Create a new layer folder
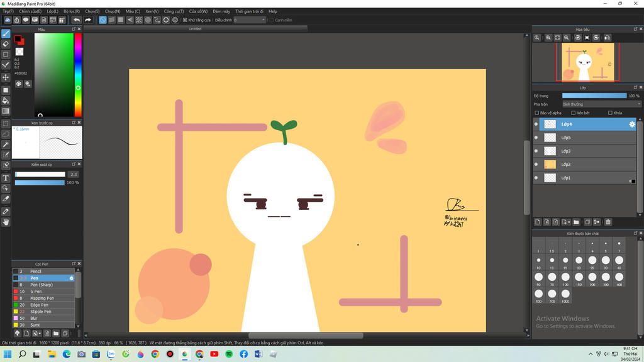This screenshot has height=362, width=644. 576,222
